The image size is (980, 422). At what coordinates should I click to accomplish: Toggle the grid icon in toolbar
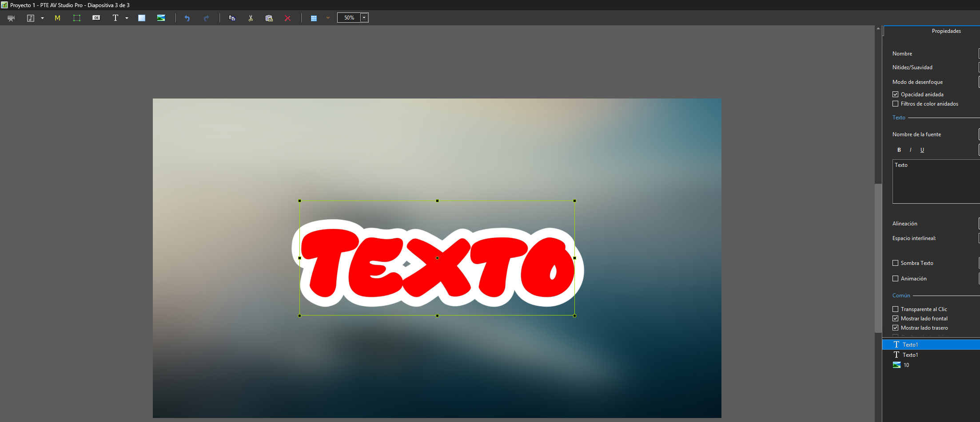coord(314,18)
